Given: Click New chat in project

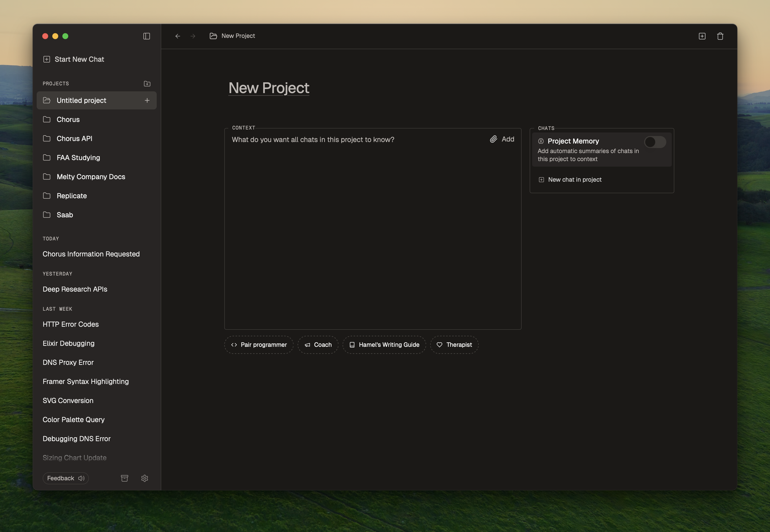Looking at the screenshot, I should click(575, 179).
